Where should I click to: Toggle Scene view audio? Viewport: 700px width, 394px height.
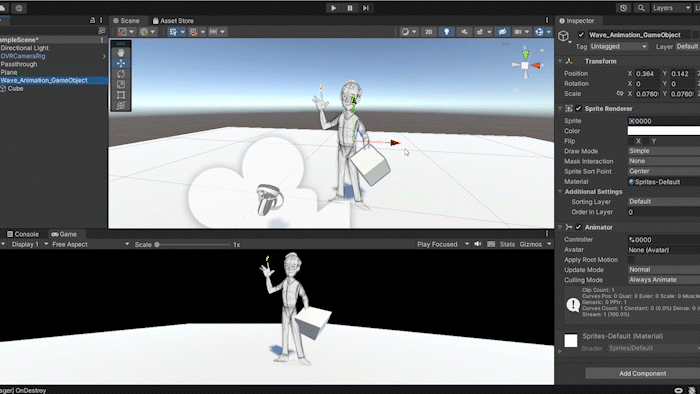point(464,32)
